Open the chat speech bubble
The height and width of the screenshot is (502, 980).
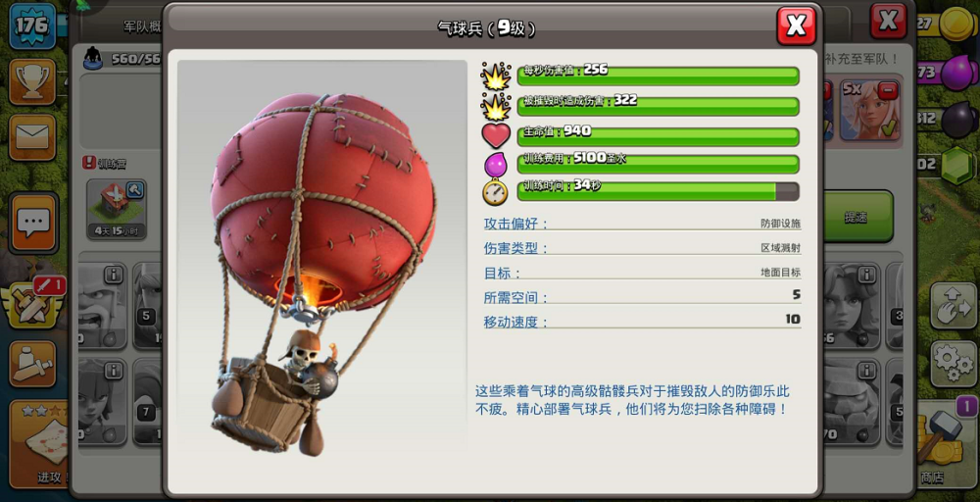point(33,222)
